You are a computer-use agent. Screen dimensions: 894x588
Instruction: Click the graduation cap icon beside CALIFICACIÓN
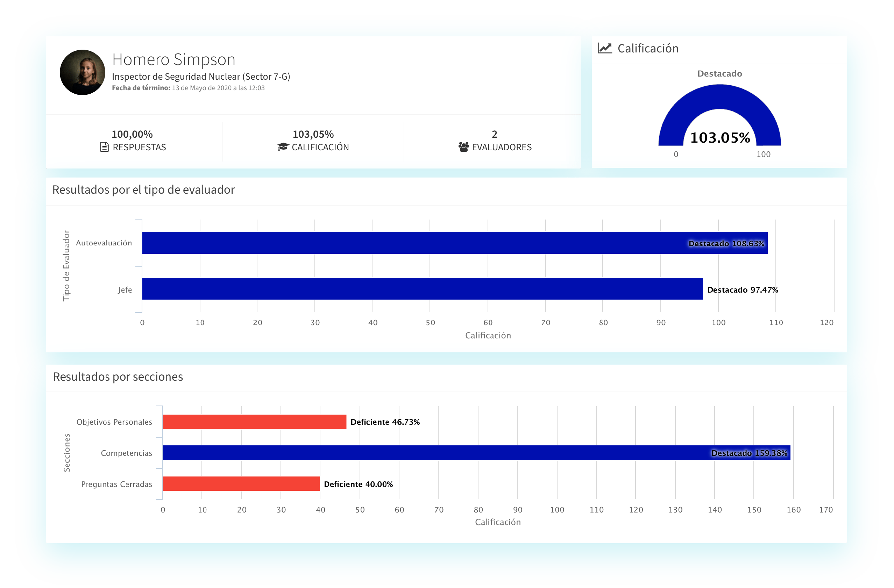click(283, 147)
